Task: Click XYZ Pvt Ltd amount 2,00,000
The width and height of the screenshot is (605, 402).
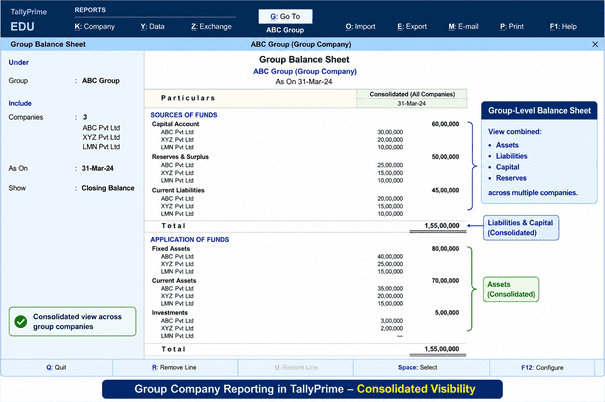Action: coord(392,328)
